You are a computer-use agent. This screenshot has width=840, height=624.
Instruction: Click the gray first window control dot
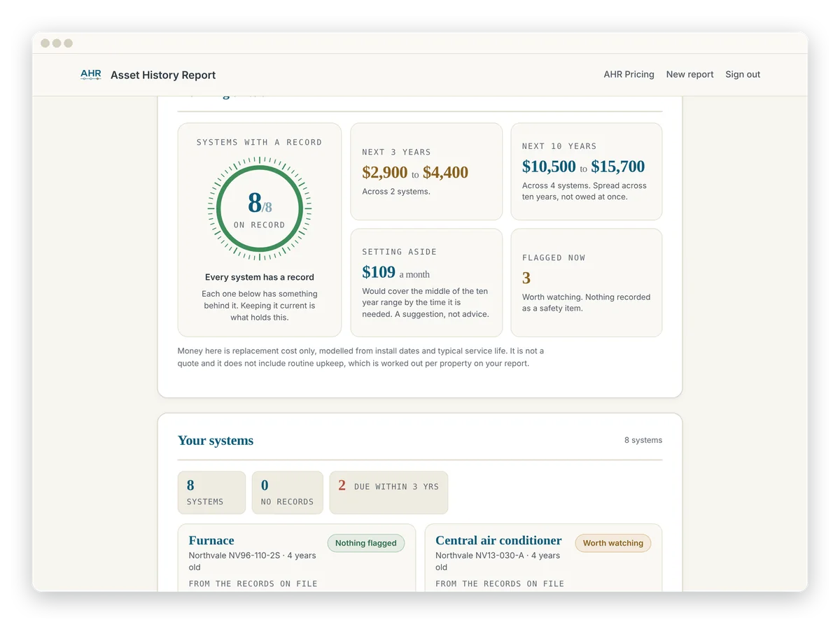pos(45,43)
